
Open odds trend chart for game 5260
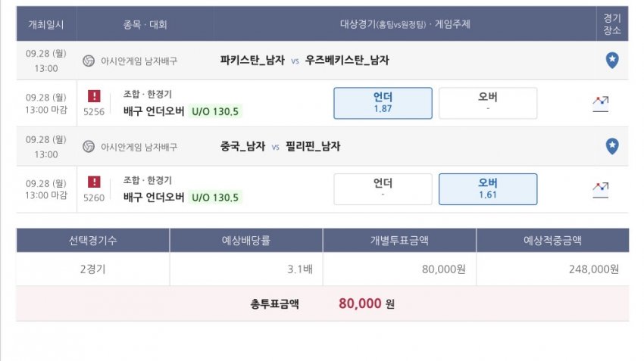[601, 189]
